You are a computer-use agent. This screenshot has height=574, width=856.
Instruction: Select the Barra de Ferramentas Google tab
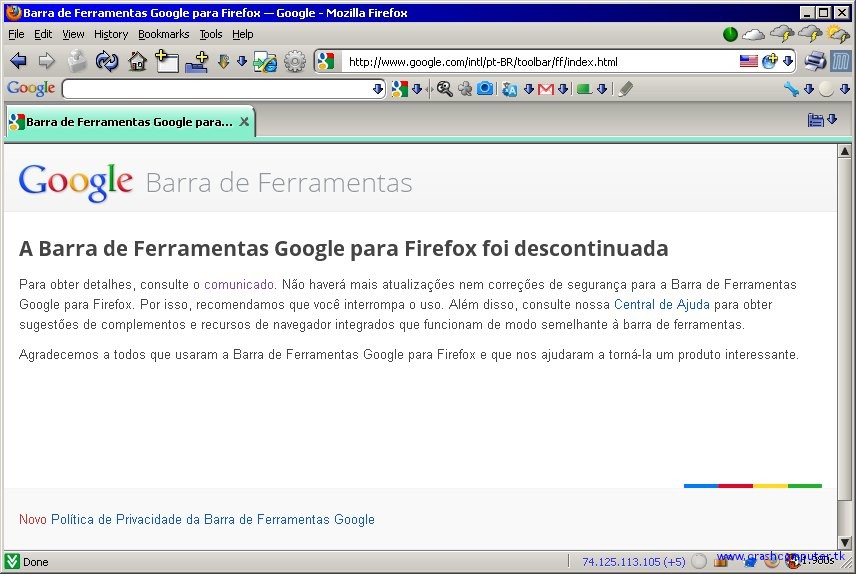click(130, 122)
